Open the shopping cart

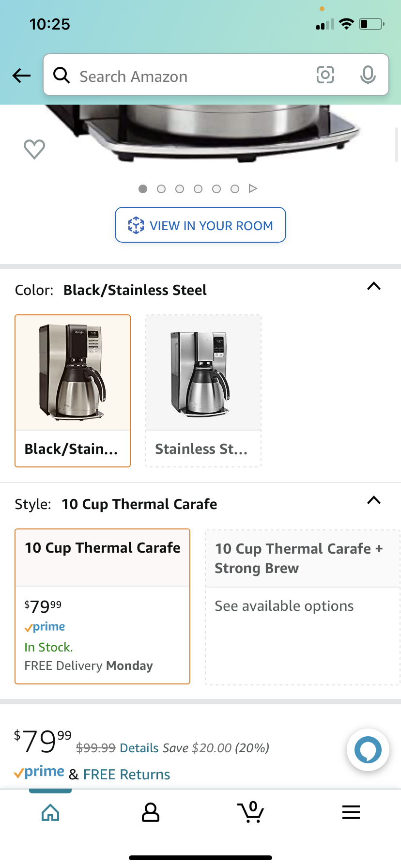pos(250,812)
